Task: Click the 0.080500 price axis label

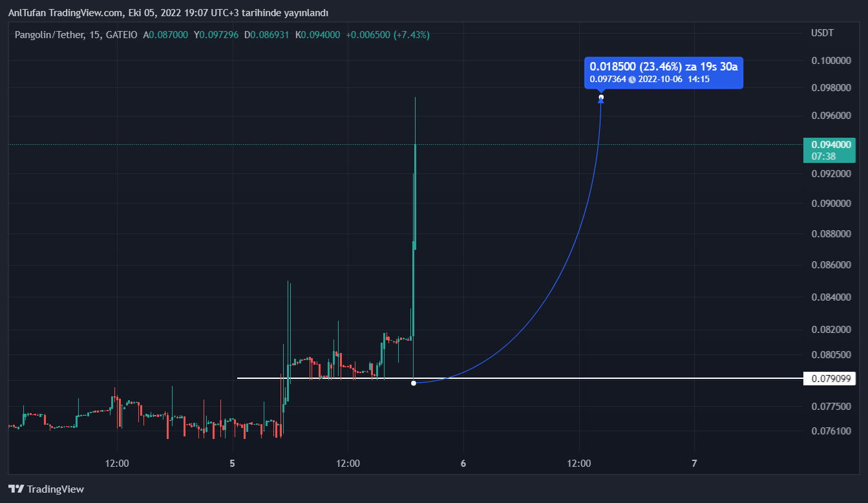Action: pyautogui.click(x=830, y=355)
